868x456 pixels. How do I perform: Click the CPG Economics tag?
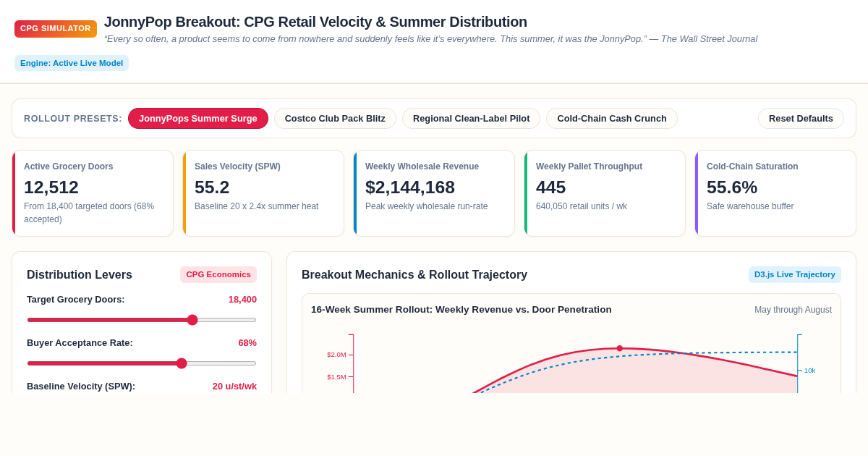pos(218,275)
